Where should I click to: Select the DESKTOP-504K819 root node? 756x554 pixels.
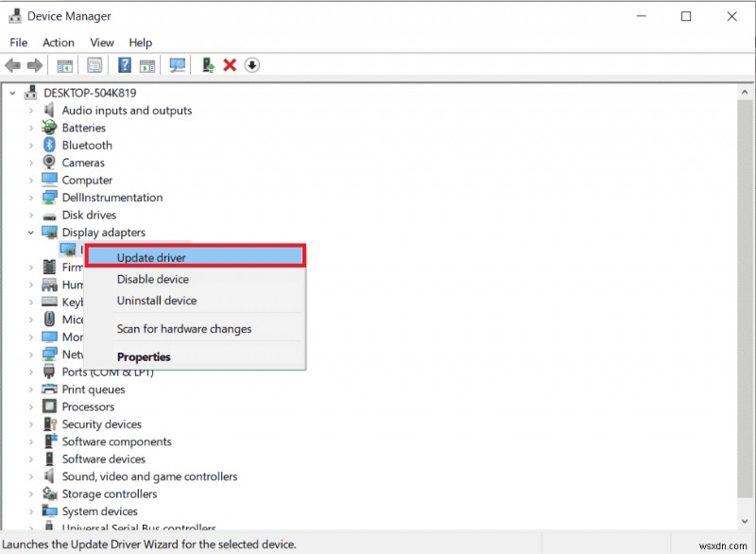pyautogui.click(x=91, y=93)
